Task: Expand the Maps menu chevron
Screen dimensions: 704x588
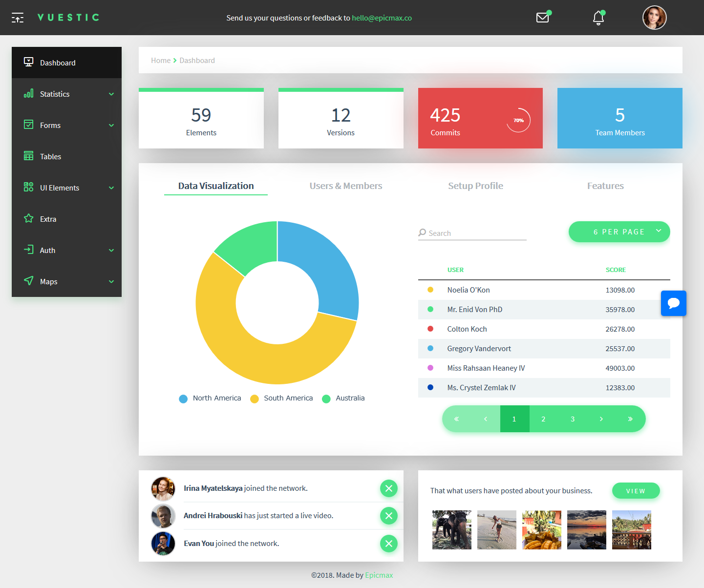Action: [x=111, y=281]
